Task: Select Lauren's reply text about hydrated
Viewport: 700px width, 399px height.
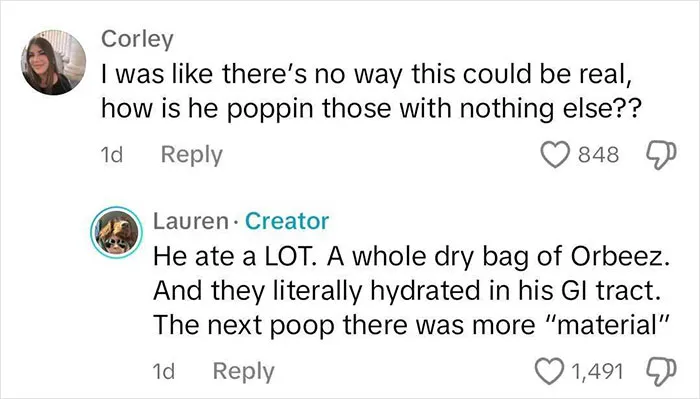Action: [x=412, y=291]
